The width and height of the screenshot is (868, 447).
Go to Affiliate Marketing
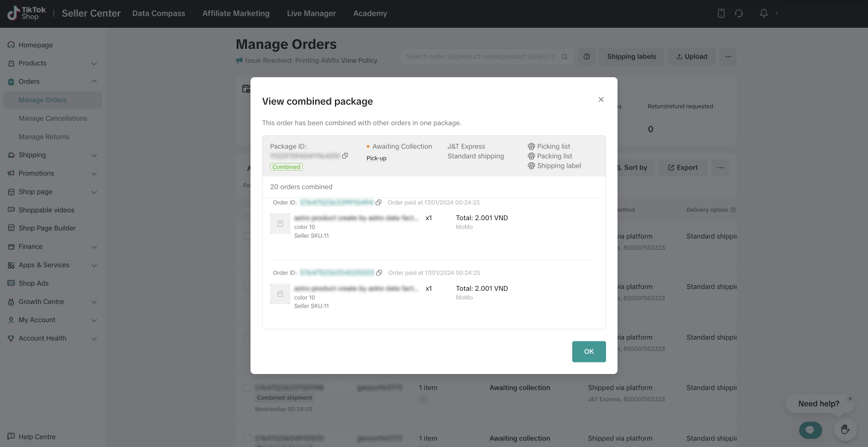[236, 13]
